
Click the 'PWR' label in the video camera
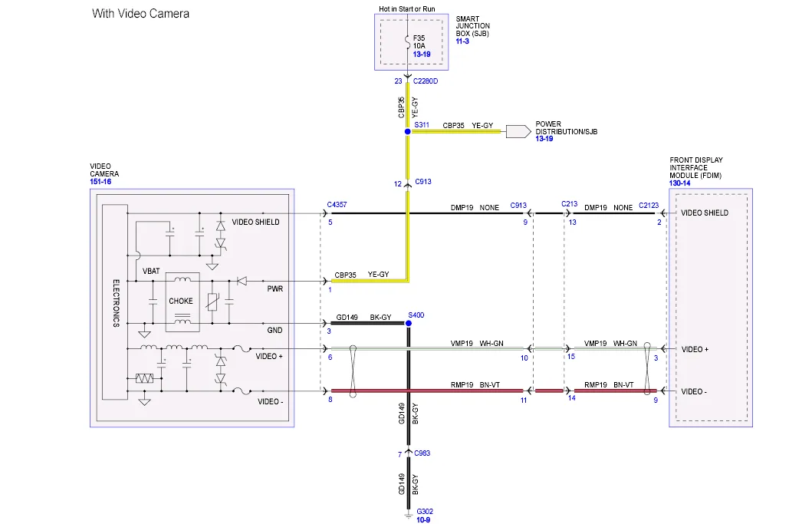pyautogui.click(x=275, y=288)
